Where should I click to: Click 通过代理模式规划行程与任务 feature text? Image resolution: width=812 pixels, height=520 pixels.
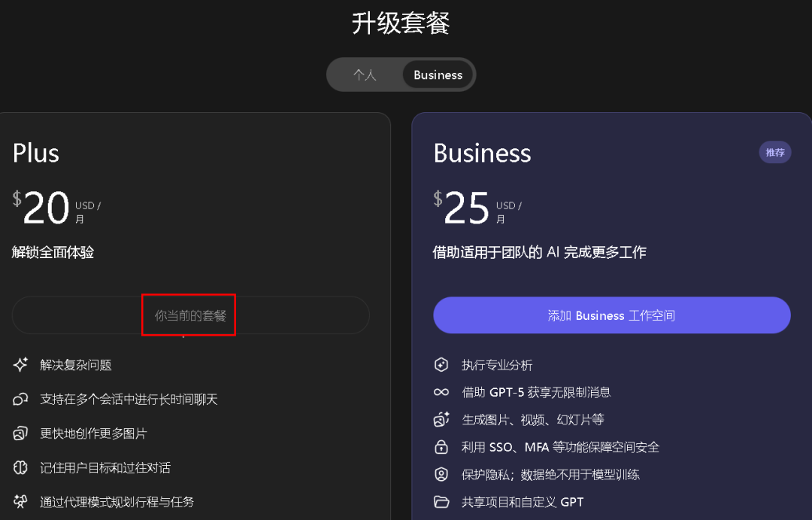click(x=117, y=502)
